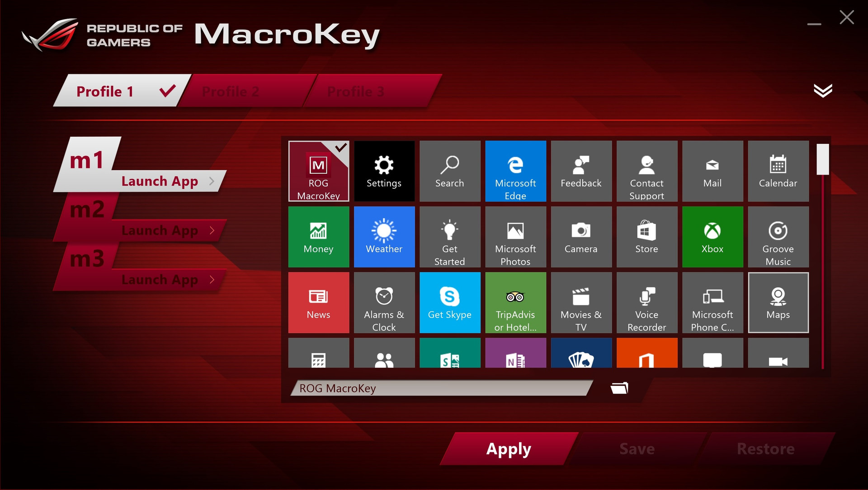Image resolution: width=868 pixels, height=490 pixels.
Task: Toggle the Maps tile selection
Action: pyautogui.click(x=778, y=302)
